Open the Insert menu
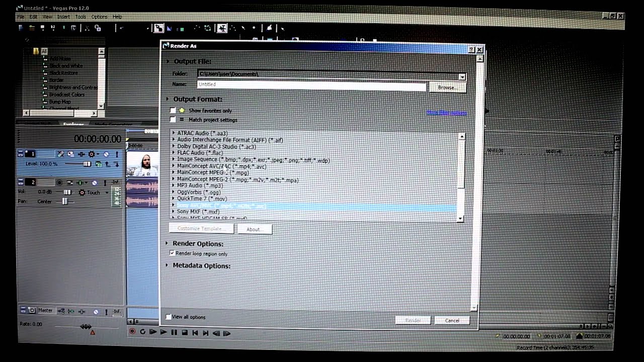This screenshot has width=644, height=362. pos(63,17)
